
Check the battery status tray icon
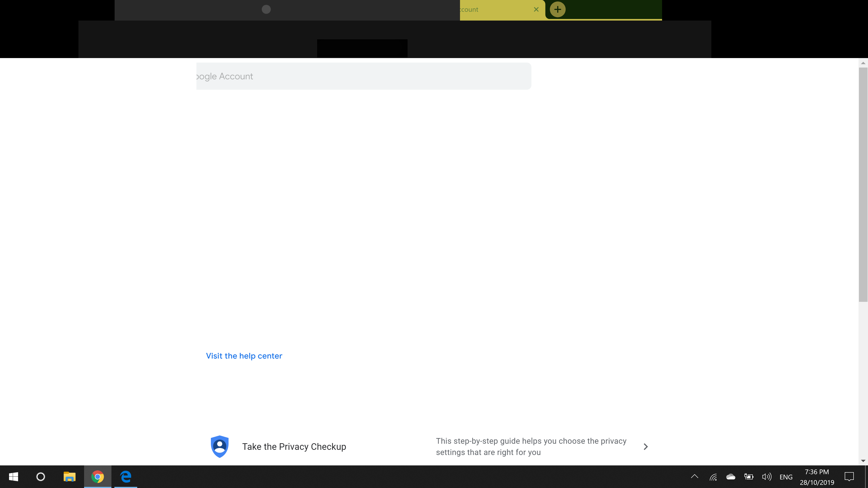point(749,476)
